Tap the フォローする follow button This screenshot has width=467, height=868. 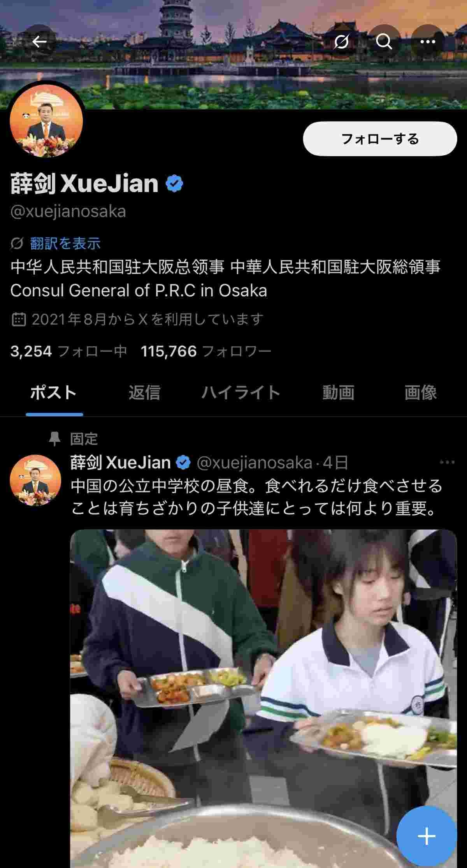click(x=380, y=139)
